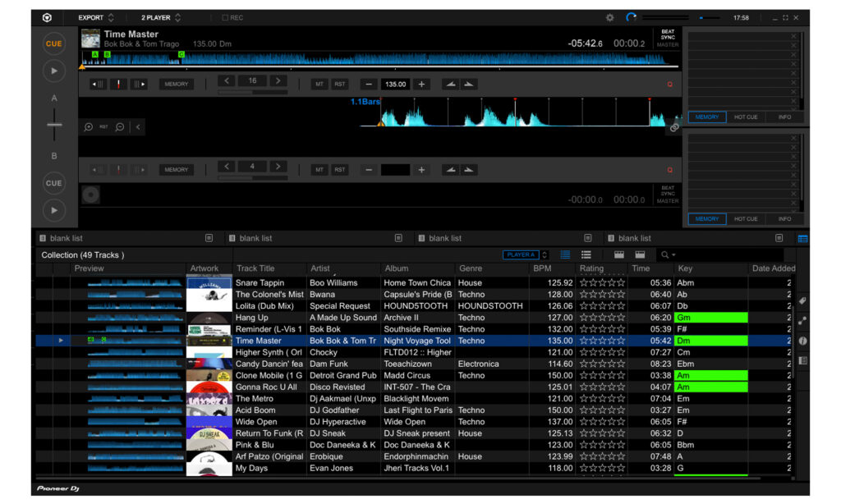The image size is (841, 504).
Task: Click the MEMORY button on deck A
Action: point(177,84)
